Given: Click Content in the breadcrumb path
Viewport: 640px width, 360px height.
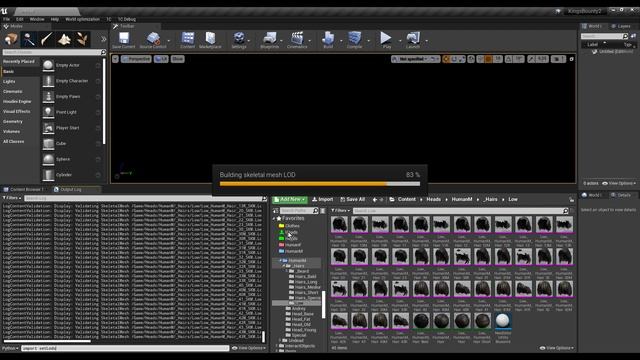Looking at the screenshot, I should click(x=407, y=200).
